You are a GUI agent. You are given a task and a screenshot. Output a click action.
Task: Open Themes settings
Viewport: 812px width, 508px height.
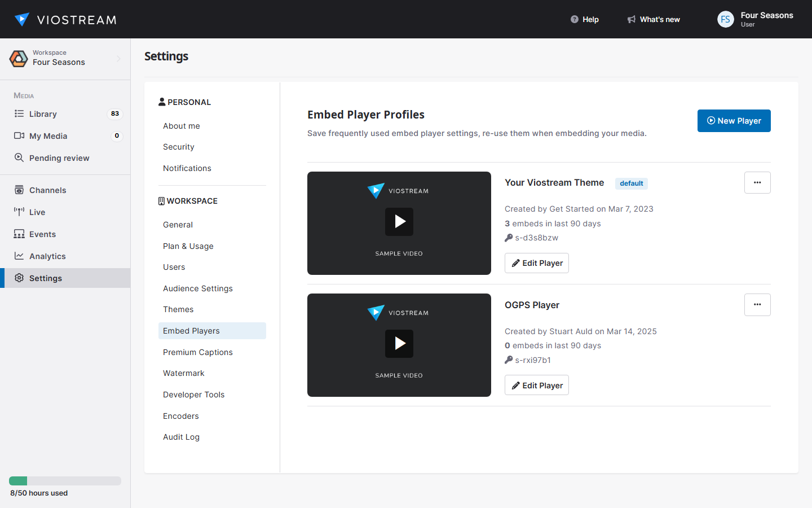212,309
